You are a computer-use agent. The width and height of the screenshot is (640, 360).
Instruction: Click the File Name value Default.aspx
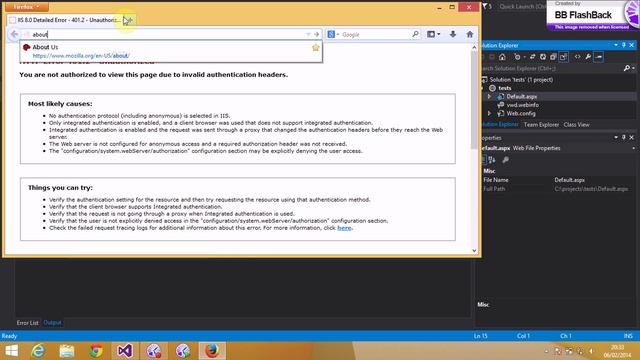(569, 180)
